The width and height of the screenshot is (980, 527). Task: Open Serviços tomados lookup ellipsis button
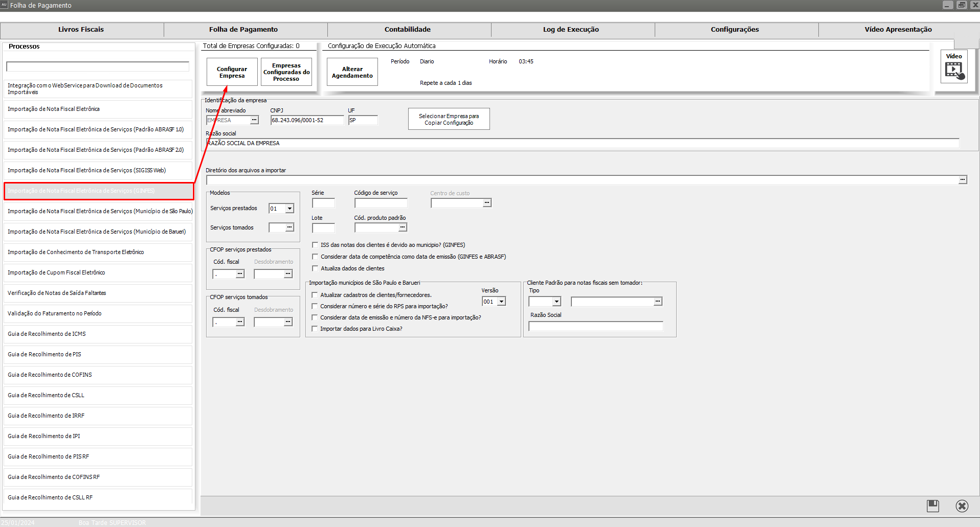pos(289,227)
